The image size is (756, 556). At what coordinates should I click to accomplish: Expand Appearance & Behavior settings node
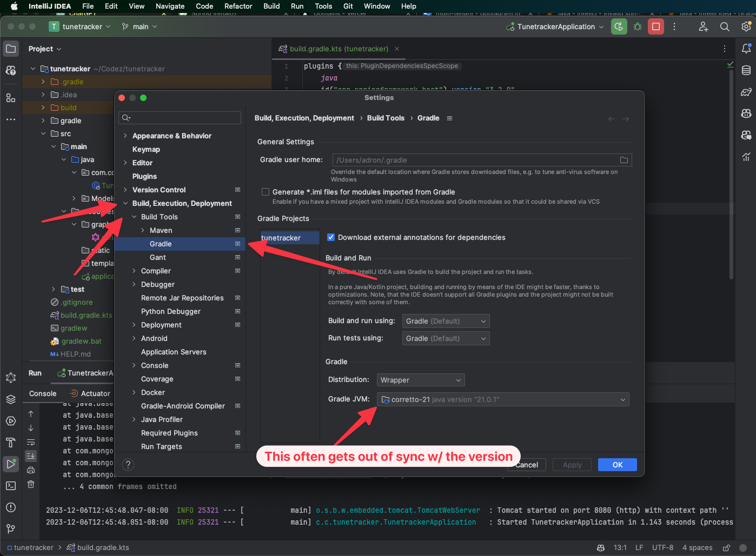(125, 136)
